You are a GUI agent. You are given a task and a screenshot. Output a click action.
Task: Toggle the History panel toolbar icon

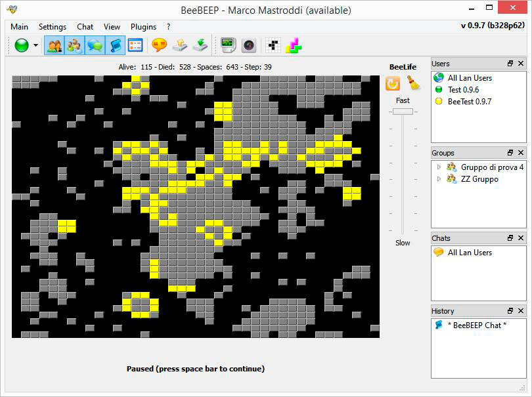[x=115, y=45]
